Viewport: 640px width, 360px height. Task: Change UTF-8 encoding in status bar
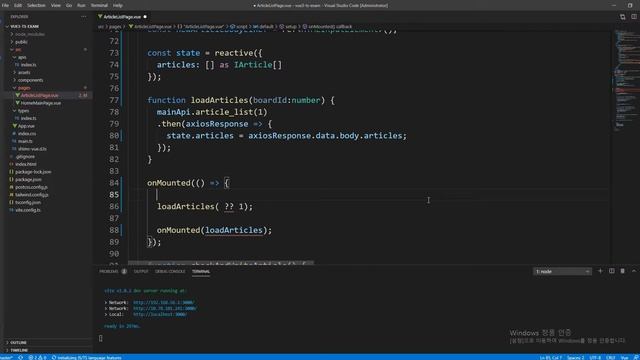click(x=595, y=358)
